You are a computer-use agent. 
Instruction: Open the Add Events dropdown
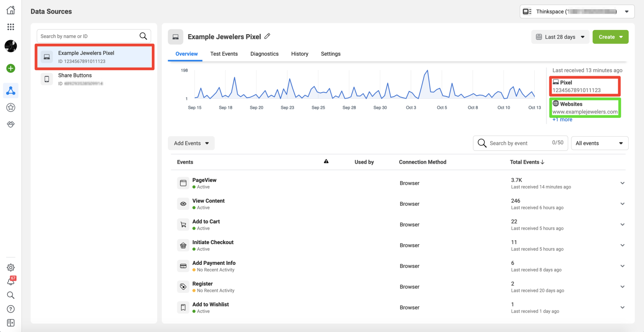[191, 143]
